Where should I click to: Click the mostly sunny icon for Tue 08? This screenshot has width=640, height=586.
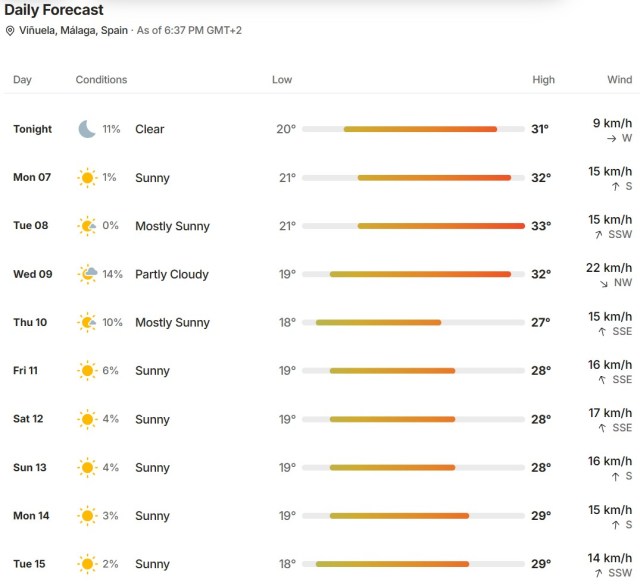(87, 226)
